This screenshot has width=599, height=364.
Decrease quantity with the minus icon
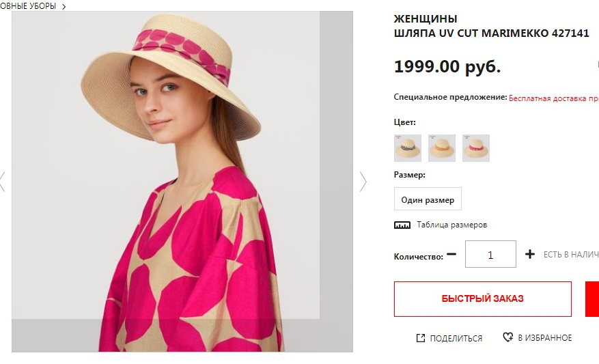451,255
